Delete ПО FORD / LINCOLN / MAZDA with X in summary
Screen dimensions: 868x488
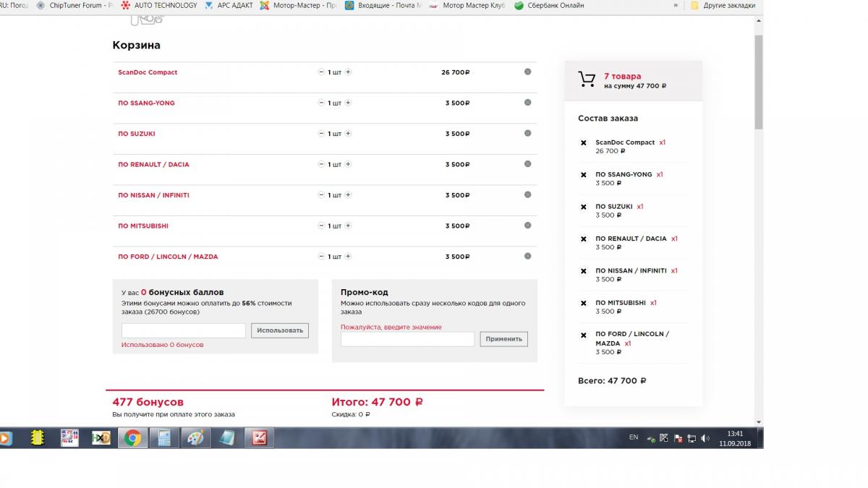click(584, 335)
